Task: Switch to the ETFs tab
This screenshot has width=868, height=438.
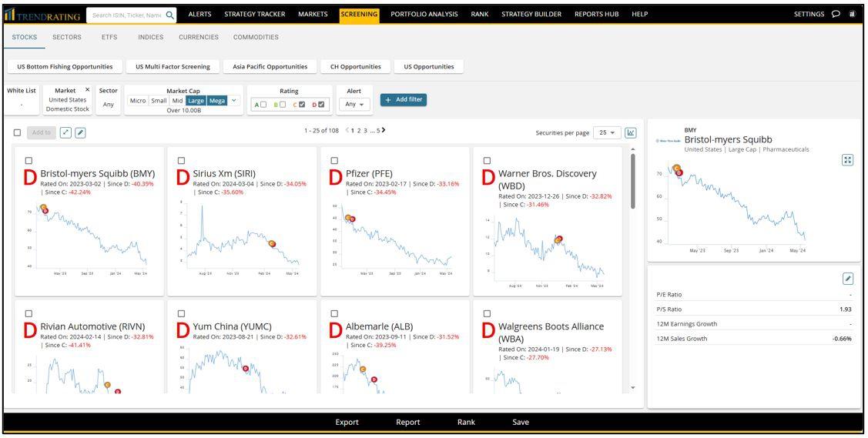Action: 109,37
